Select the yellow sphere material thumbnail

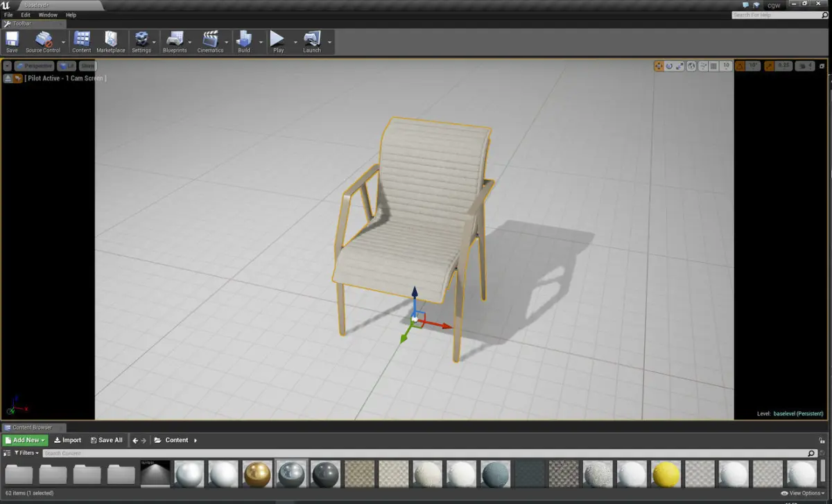click(666, 474)
